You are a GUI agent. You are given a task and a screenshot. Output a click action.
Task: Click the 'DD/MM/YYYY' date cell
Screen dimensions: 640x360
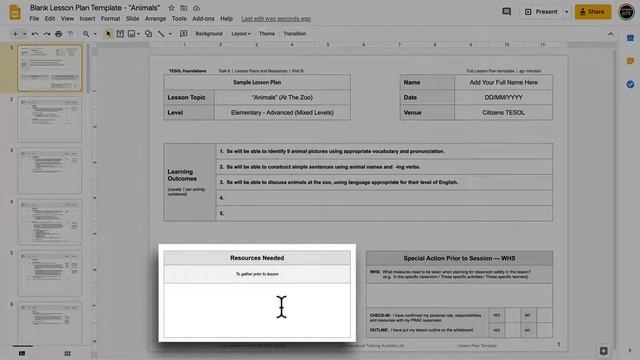(504, 98)
